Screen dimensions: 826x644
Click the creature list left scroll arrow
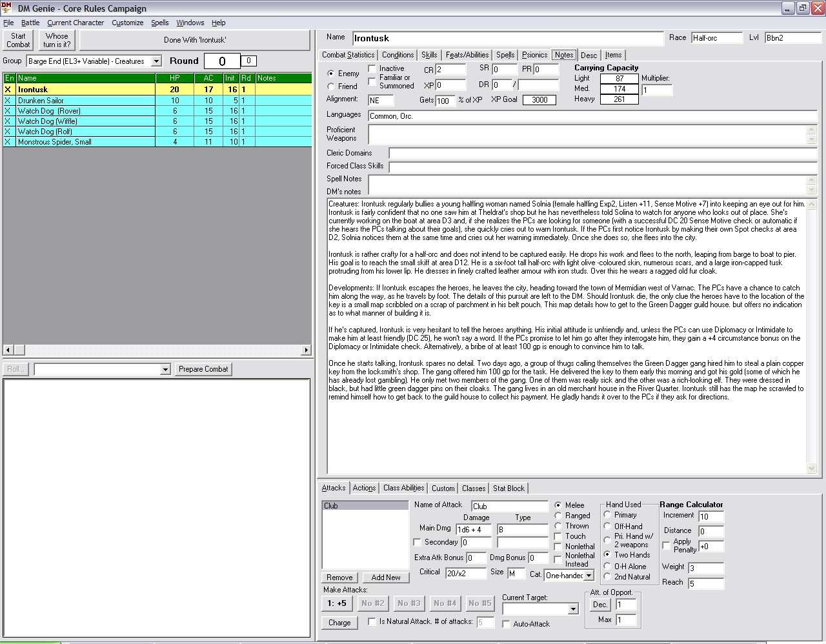coord(8,350)
